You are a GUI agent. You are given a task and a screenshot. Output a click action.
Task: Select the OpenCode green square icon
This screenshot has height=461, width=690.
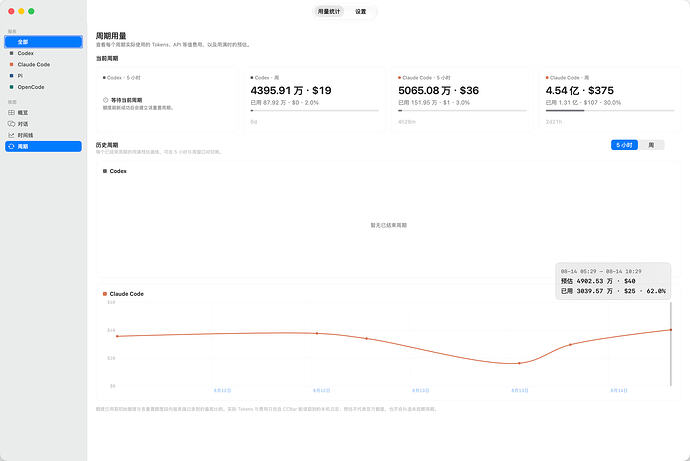click(x=11, y=87)
